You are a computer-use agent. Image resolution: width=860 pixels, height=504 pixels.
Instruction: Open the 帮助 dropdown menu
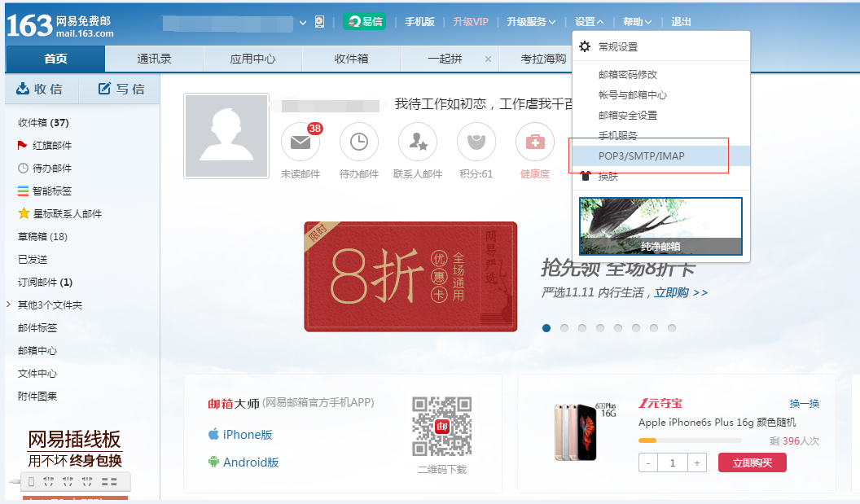[637, 22]
